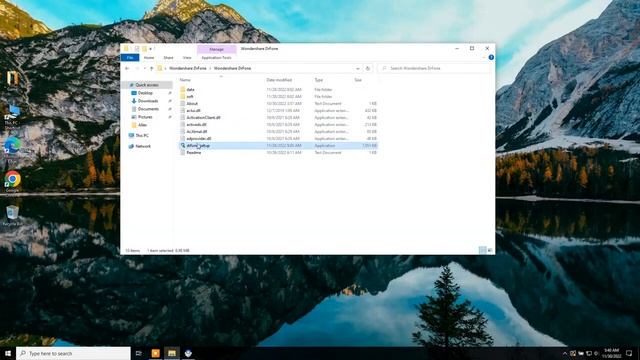Switch to the Home ribbon tab
The height and width of the screenshot is (360, 640).
point(149,58)
